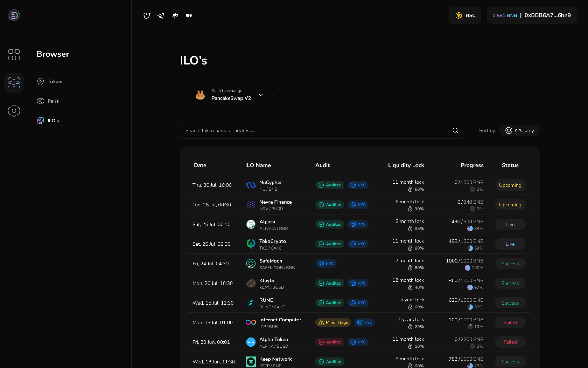Click the Alpha Token logo
The width and height of the screenshot is (588, 368).
click(x=251, y=342)
